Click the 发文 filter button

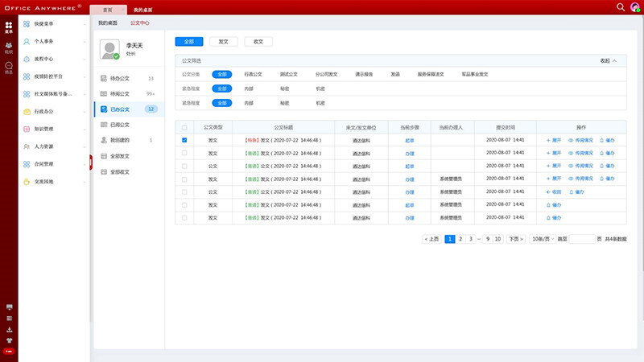(223, 40)
